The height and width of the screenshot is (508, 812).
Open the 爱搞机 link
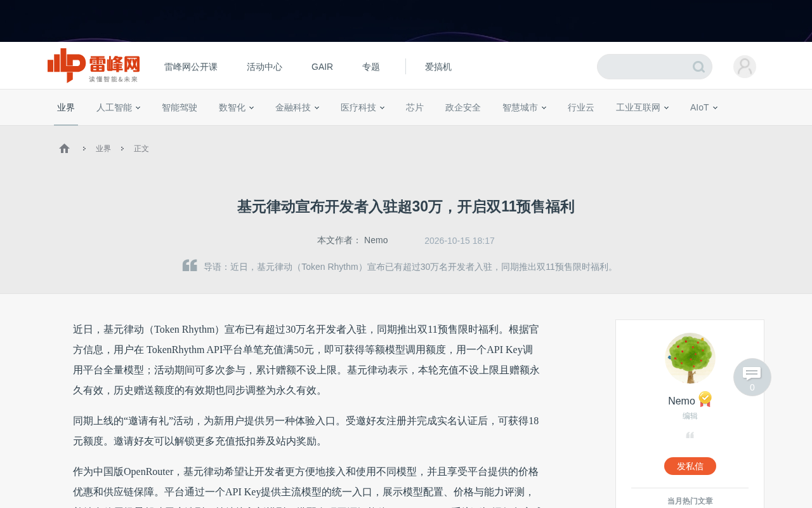click(438, 67)
